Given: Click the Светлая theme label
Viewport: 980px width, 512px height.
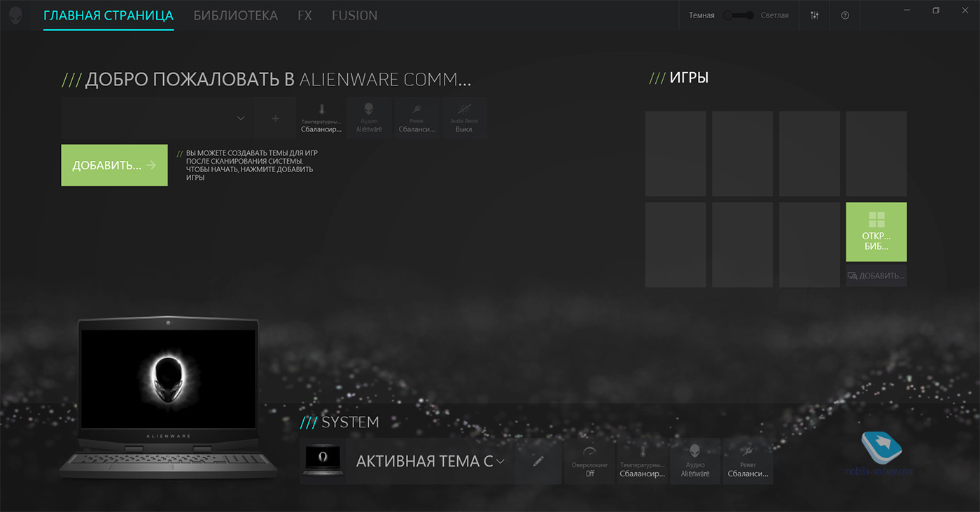Looking at the screenshot, I should click(x=775, y=15).
